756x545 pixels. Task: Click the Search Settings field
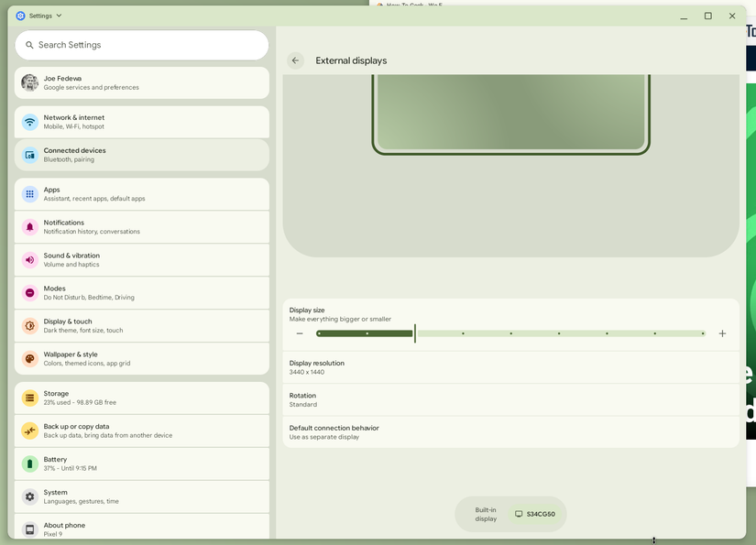click(141, 44)
